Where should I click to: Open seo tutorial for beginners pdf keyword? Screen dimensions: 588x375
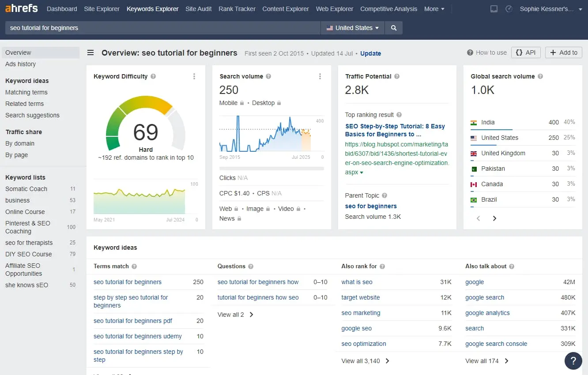click(133, 321)
